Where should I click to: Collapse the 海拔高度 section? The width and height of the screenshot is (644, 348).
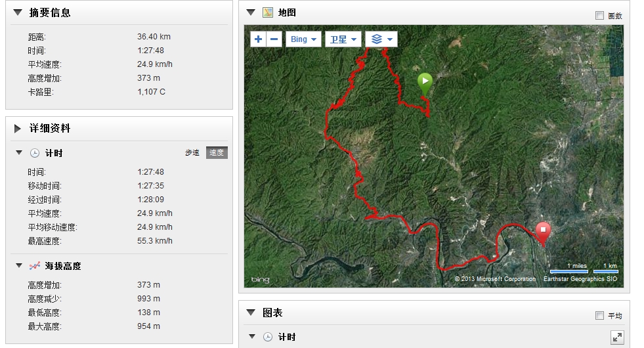point(19,266)
